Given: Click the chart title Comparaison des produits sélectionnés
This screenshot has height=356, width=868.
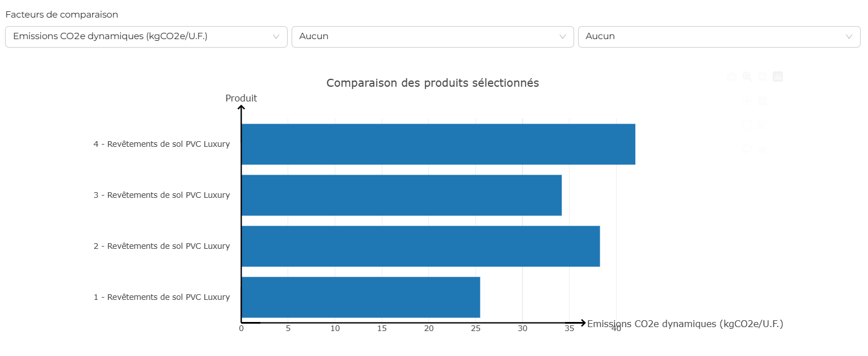Looking at the screenshot, I should [432, 83].
